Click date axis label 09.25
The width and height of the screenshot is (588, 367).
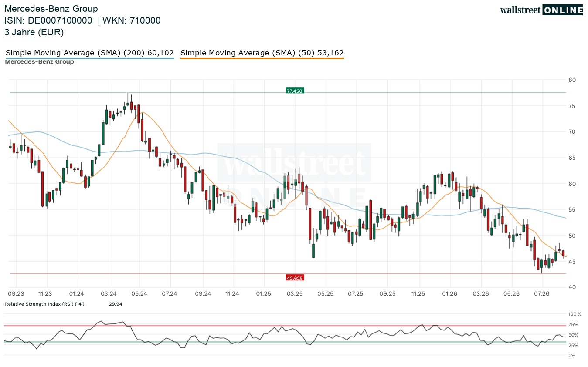point(387,294)
